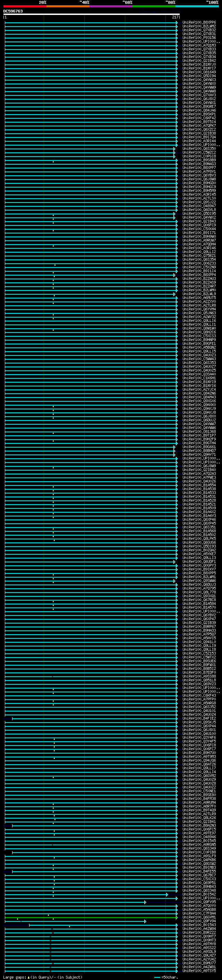This screenshot has height=980, width=222.
Task: Click the yellow gap marker in UniRef100_B9S8B9 row
Action: click(x=53, y=162)
